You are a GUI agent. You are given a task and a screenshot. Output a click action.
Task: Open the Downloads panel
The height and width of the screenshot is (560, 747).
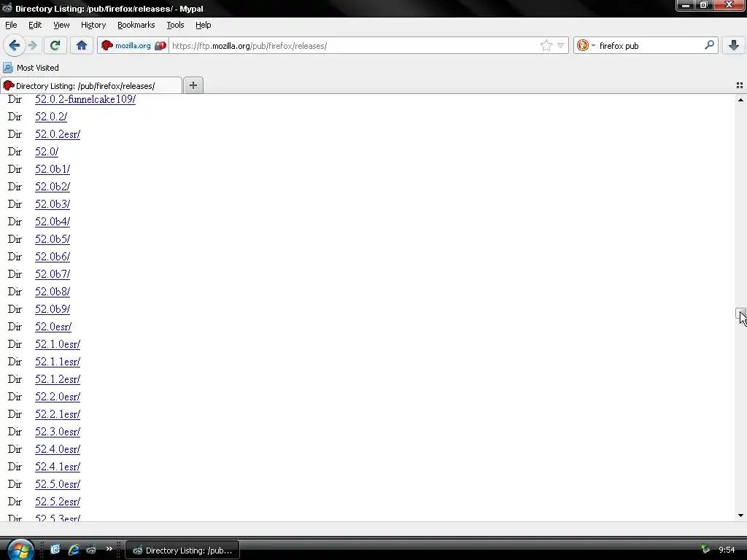point(734,45)
